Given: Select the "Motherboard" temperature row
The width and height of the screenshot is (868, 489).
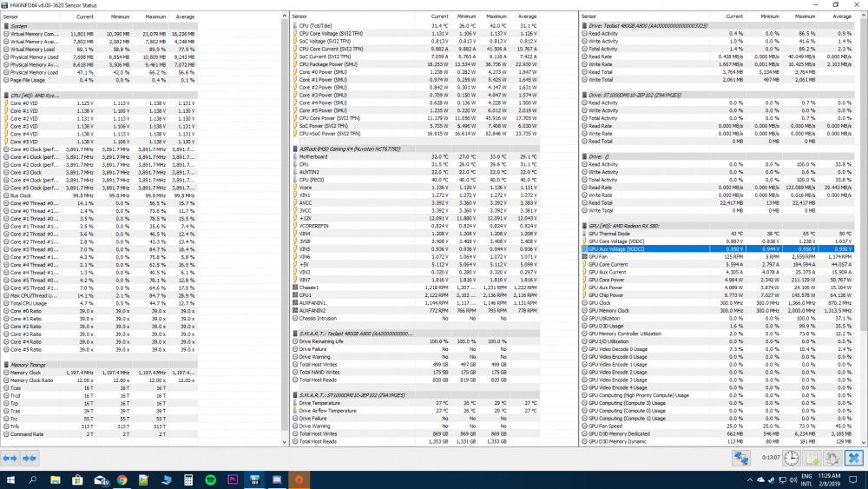Looking at the screenshot, I should click(x=415, y=156).
